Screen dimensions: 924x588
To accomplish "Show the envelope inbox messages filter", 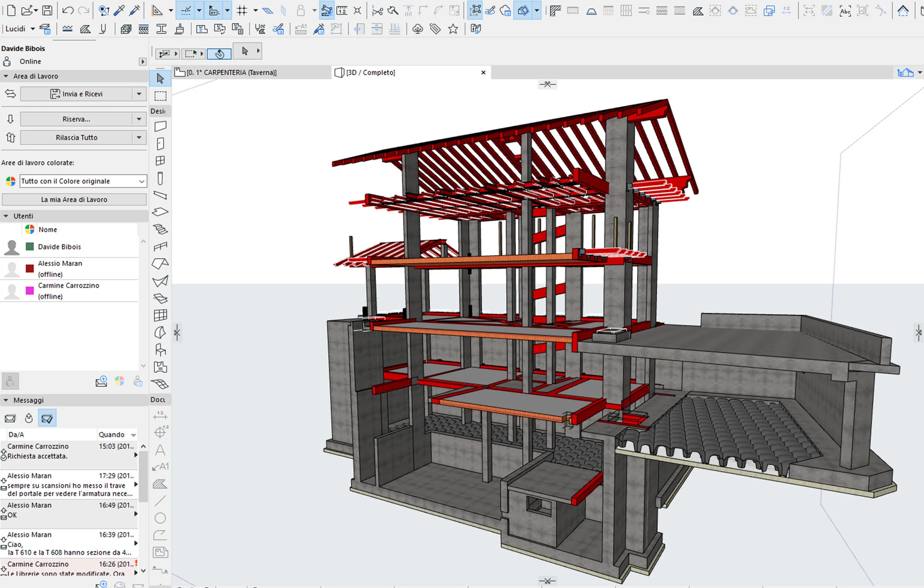I will tap(10, 418).
